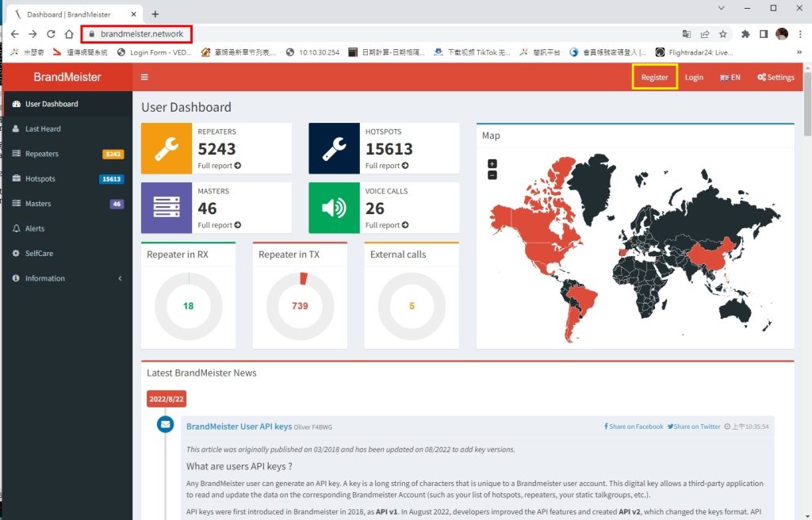Click Share on Facebook
This screenshot has height=520, width=812.
click(x=634, y=426)
